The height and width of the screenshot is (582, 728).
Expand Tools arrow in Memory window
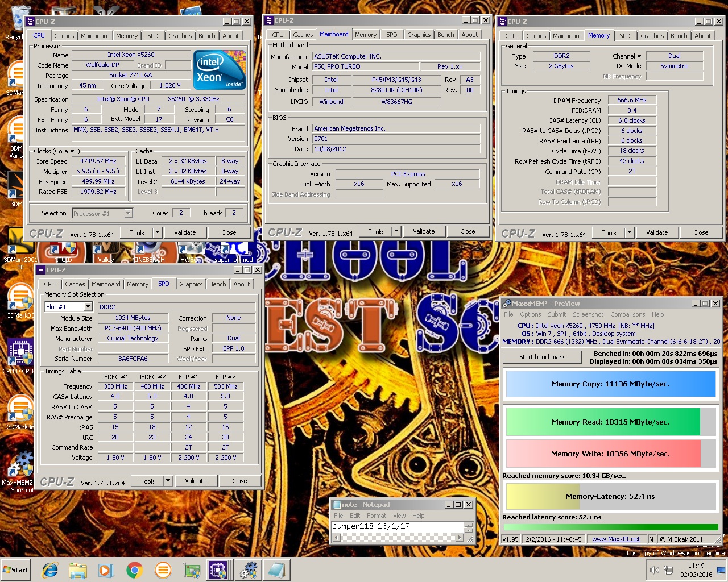[x=629, y=232]
